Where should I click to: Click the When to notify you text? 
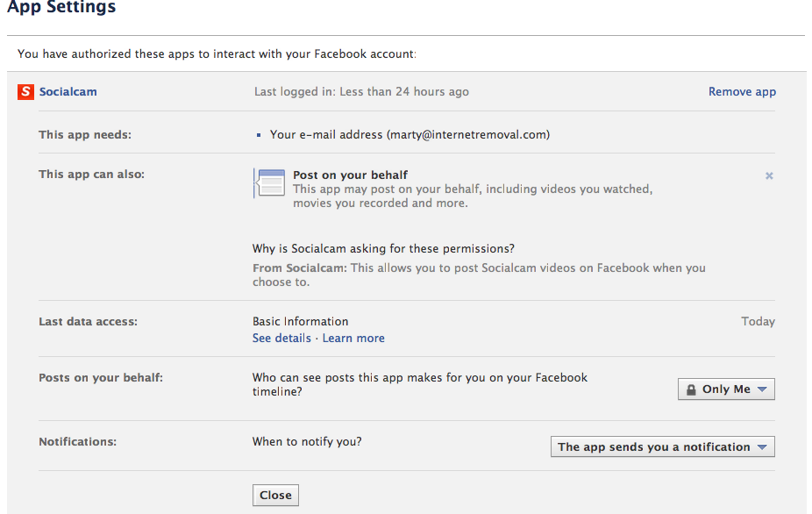point(307,441)
